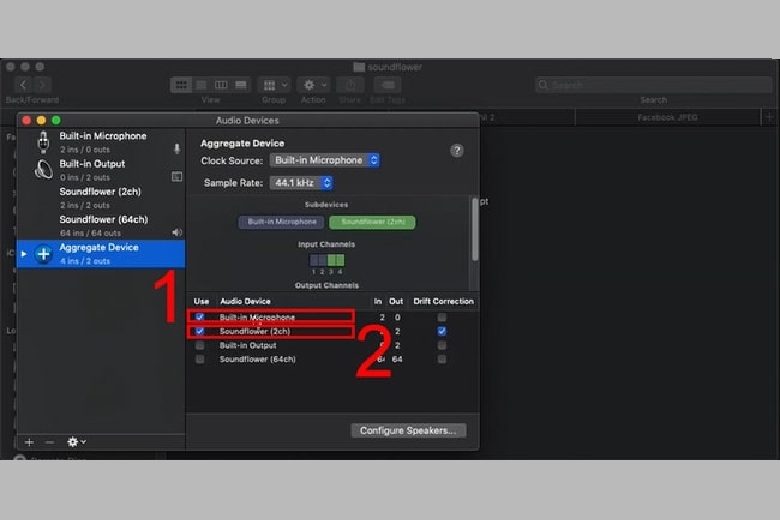
Task: Click the Configure Speakers button
Action: [x=408, y=430]
